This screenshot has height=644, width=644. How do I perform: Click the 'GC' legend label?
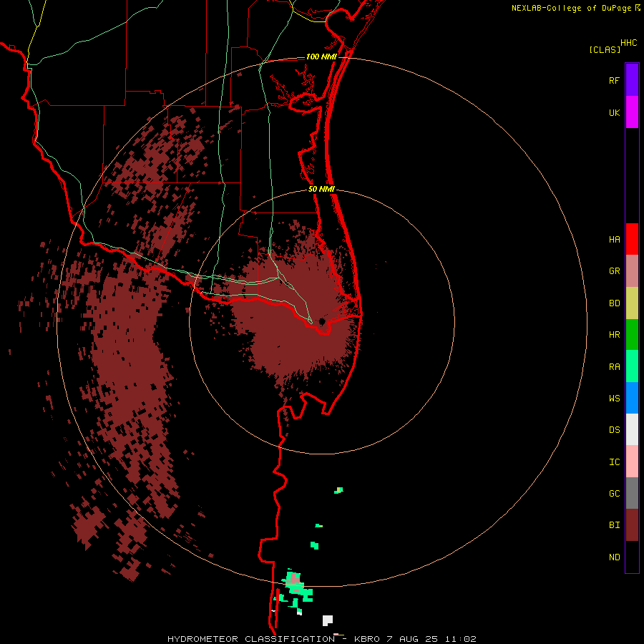614,494
